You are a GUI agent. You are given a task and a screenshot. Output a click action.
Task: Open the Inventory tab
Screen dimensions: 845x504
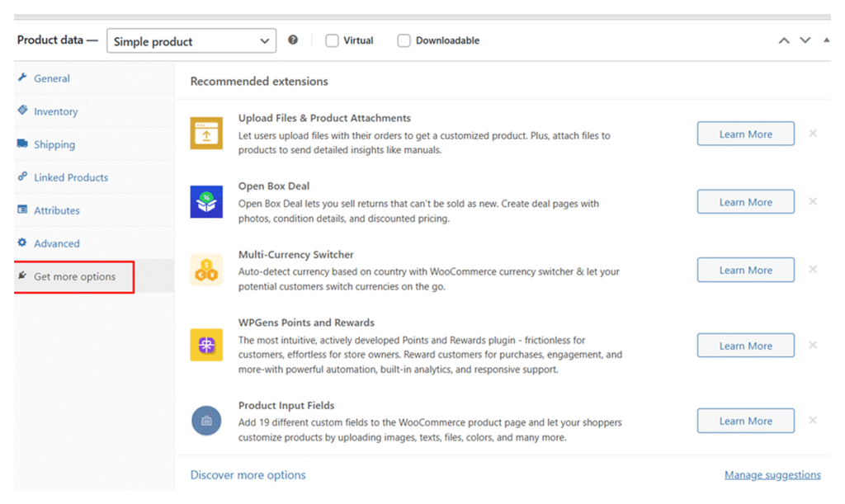click(x=55, y=111)
